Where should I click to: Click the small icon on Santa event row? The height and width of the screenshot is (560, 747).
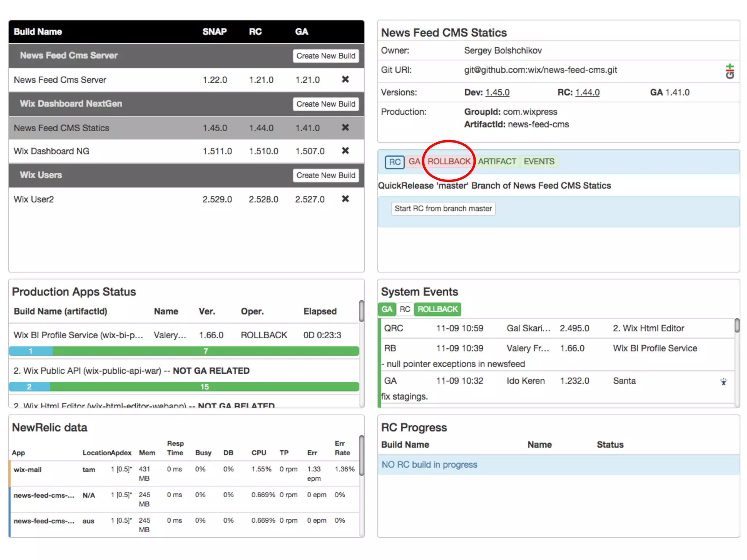click(724, 382)
